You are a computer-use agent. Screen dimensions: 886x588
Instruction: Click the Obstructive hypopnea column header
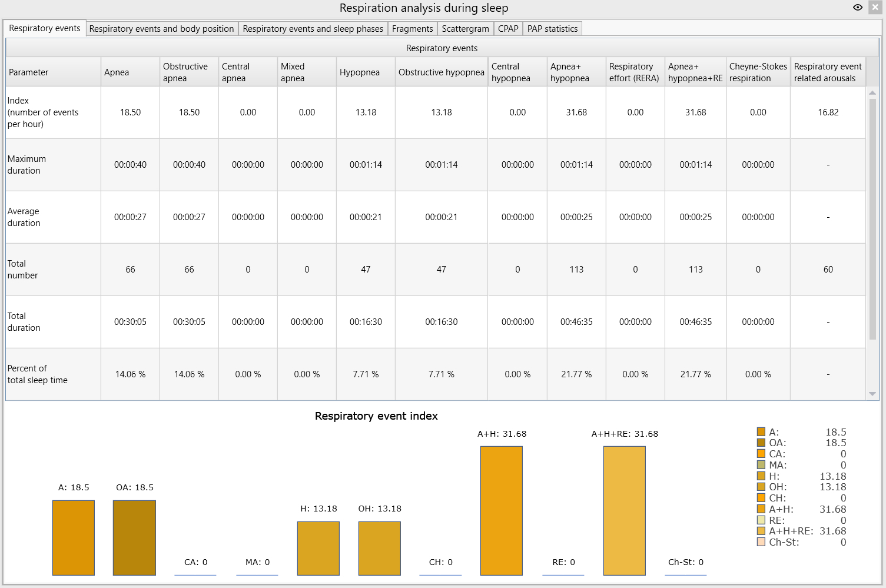pos(442,72)
